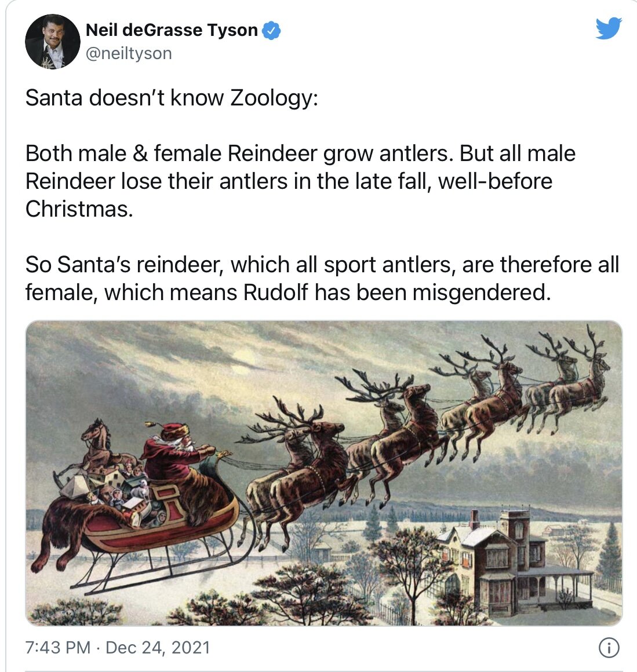Click the word "Christmas." in the tweet
This screenshot has height=672, width=637.
79,209
